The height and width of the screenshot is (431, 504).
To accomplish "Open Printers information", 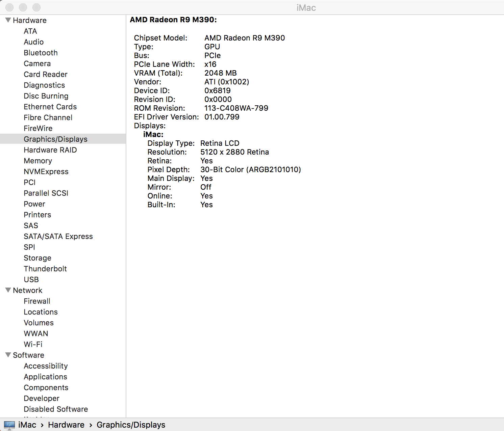I will coord(37,215).
